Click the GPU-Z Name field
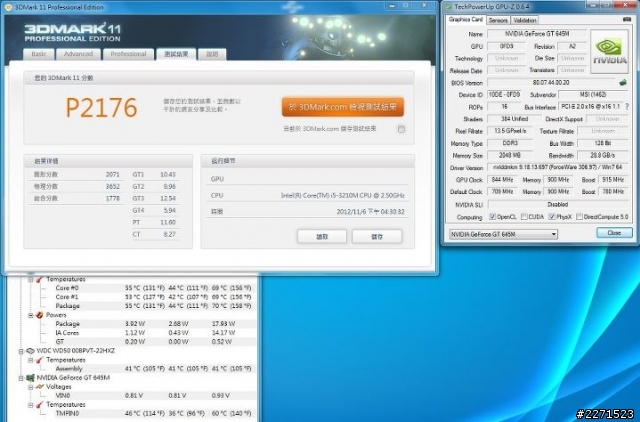The width and height of the screenshot is (640, 422). coord(537,34)
